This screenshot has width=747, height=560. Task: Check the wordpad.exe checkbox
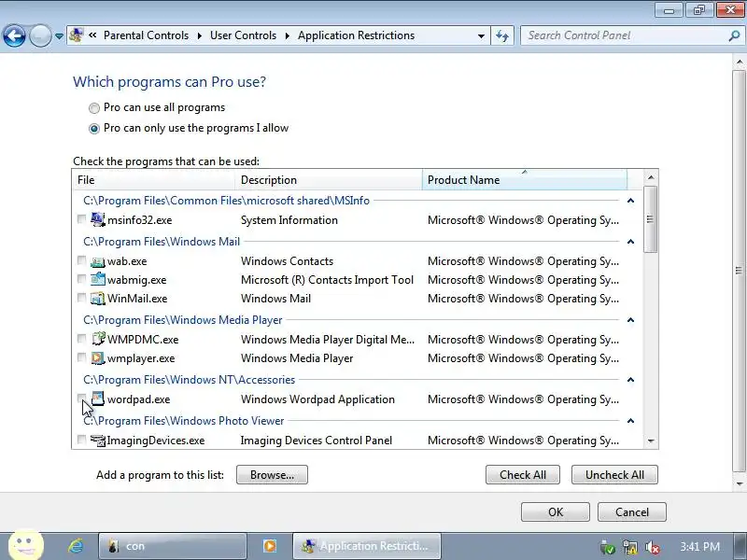click(81, 399)
